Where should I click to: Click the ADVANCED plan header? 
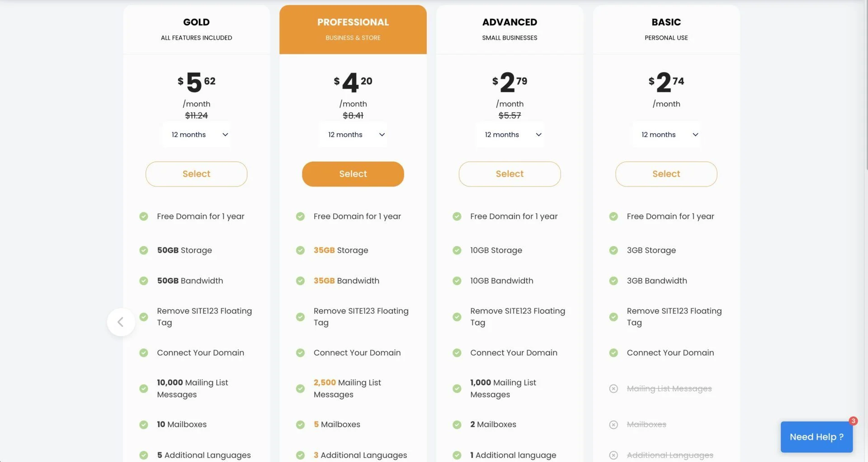click(509, 22)
